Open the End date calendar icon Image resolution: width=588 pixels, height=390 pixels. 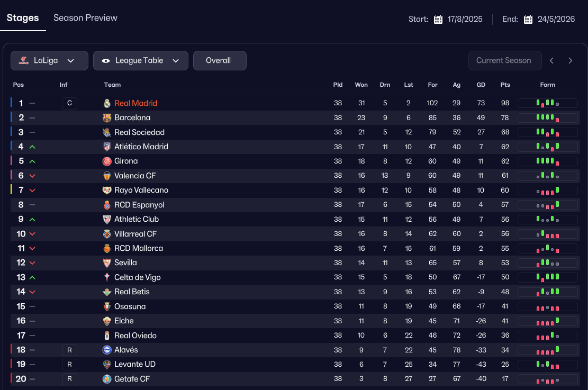[x=528, y=20]
